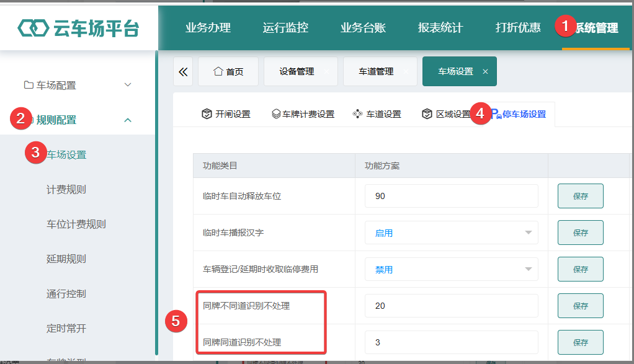Click the home icon on 首页 tab
634x364 pixels.
[218, 71]
